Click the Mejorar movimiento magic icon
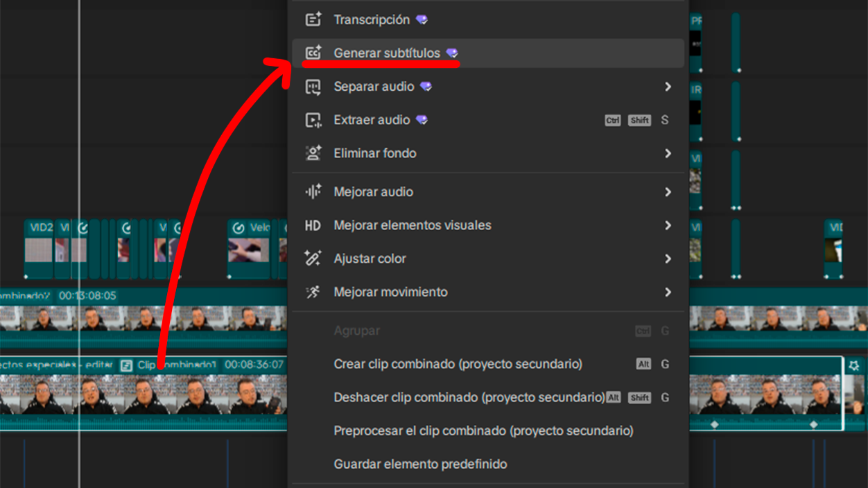868x488 pixels. click(x=313, y=292)
